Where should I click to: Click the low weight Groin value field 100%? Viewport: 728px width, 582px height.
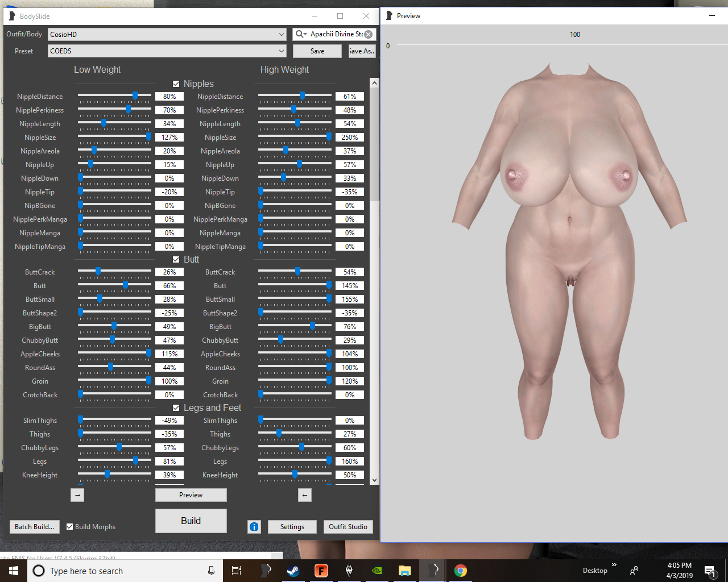(169, 381)
